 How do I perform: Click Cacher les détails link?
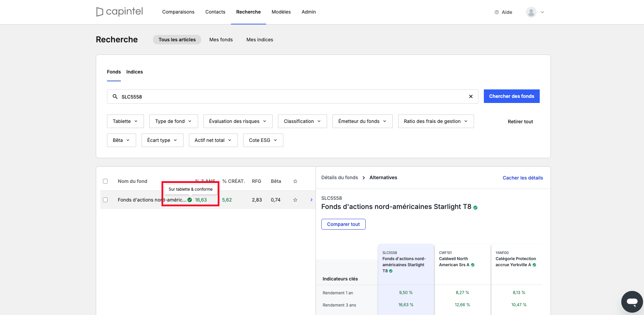pyautogui.click(x=523, y=178)
